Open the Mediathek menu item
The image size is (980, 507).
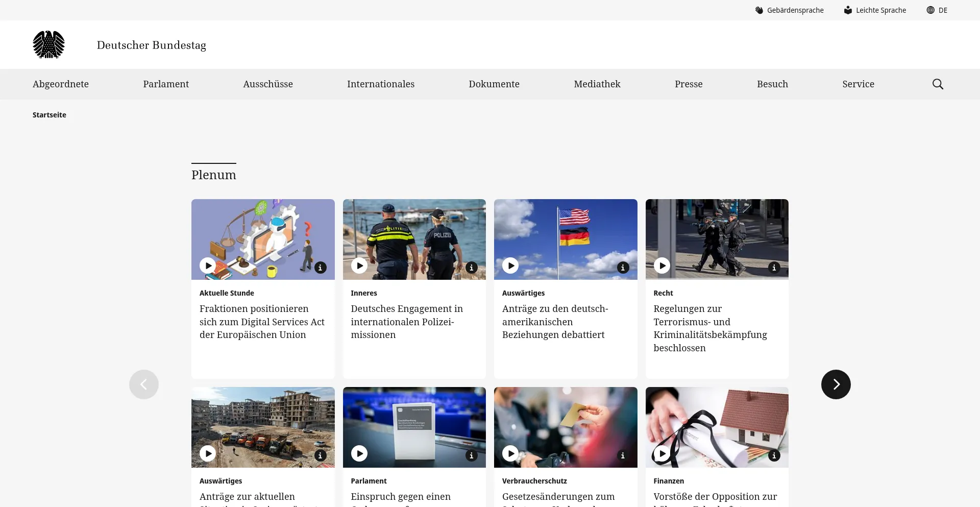pyautogui.click(x=597, y=84)
